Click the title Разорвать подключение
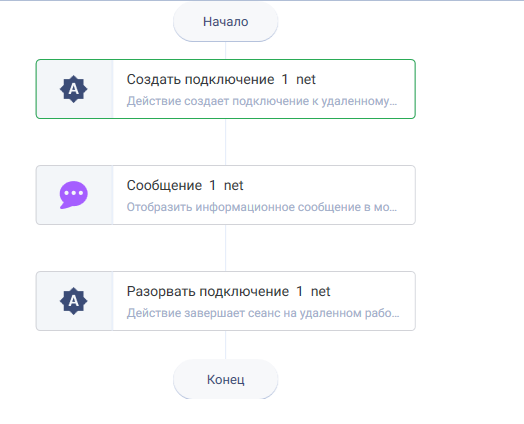Image resolution: width=524 pixels, height=424 pixels. click(208, 291)
